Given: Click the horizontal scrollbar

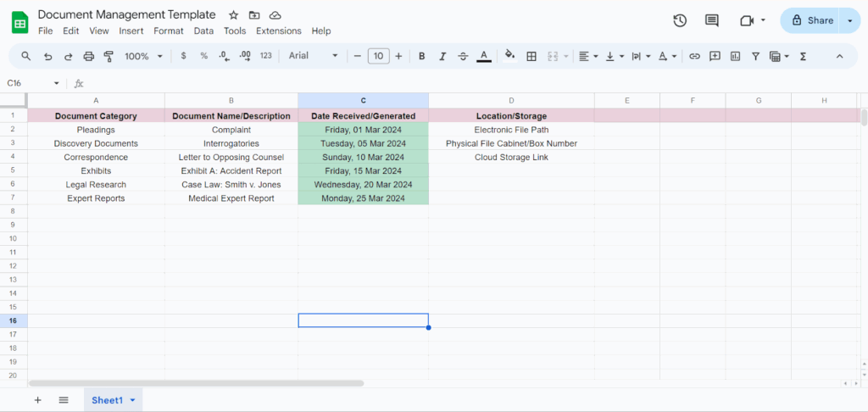Looking at the screenshot, I should [x=196, y=383].
